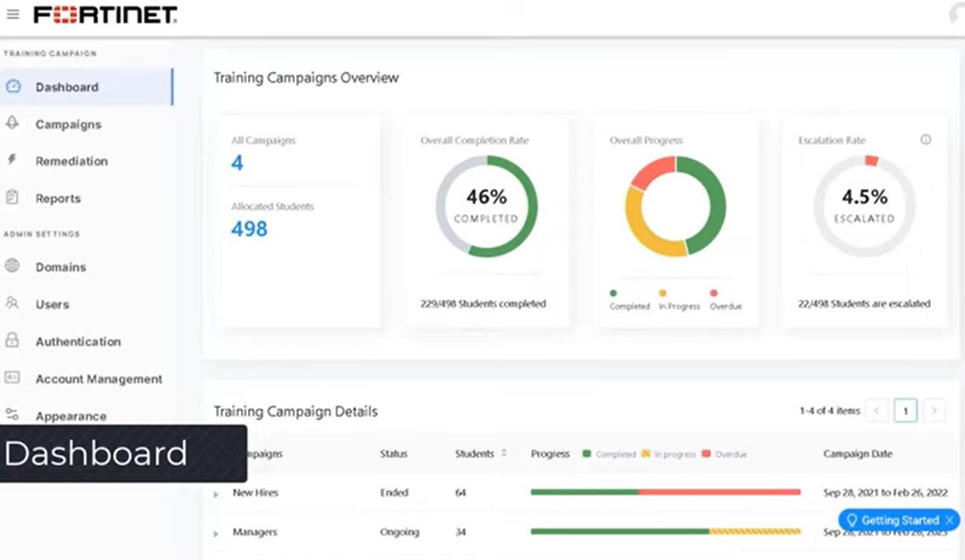Click the Completed legend in table header
This screenshot has height=560, width=965.
[x=610, y=454]
